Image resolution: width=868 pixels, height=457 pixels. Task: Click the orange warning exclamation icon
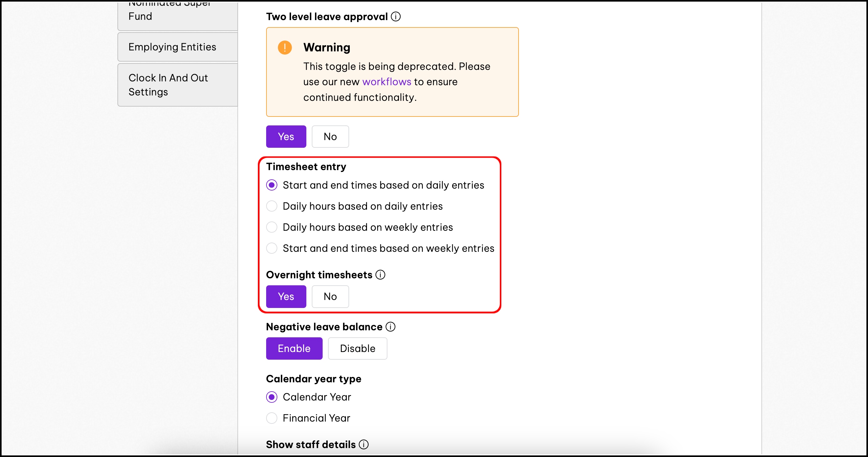pos(285,48)
